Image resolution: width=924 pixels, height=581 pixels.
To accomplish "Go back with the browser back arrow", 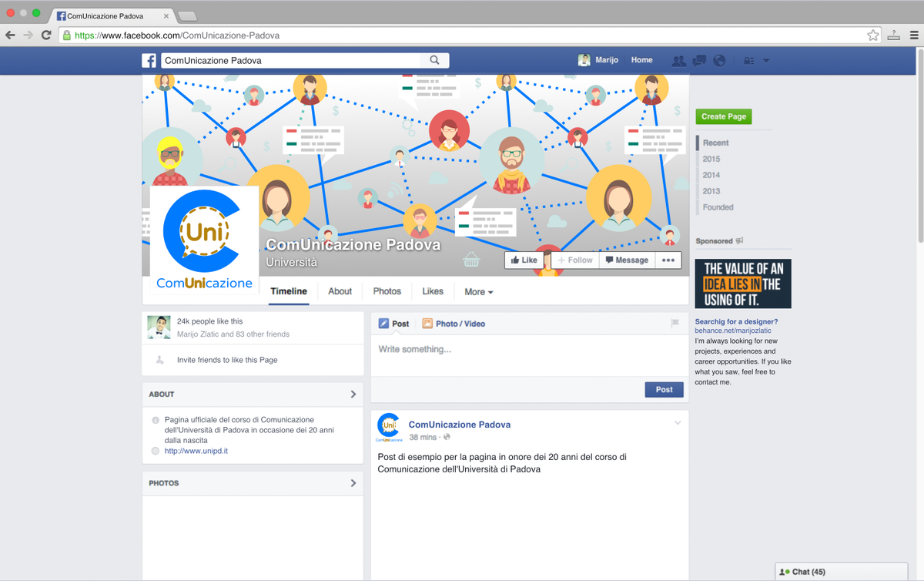I will coord(10,35).
